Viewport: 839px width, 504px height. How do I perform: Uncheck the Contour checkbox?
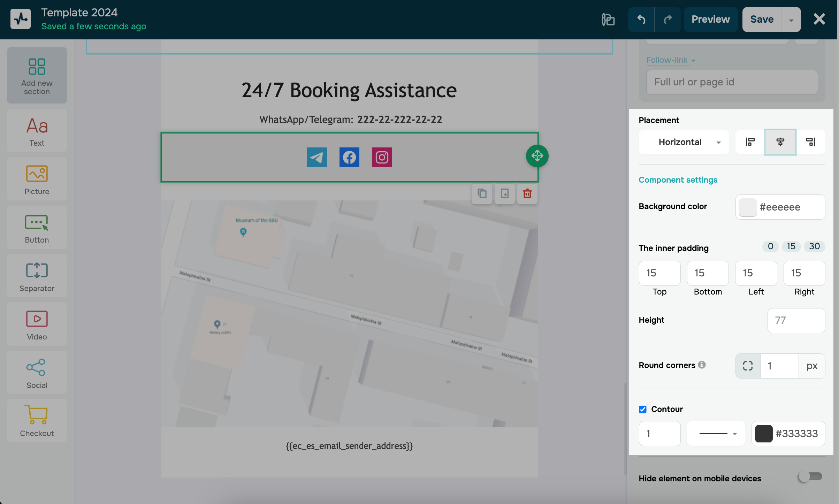[x=642, y=409]
